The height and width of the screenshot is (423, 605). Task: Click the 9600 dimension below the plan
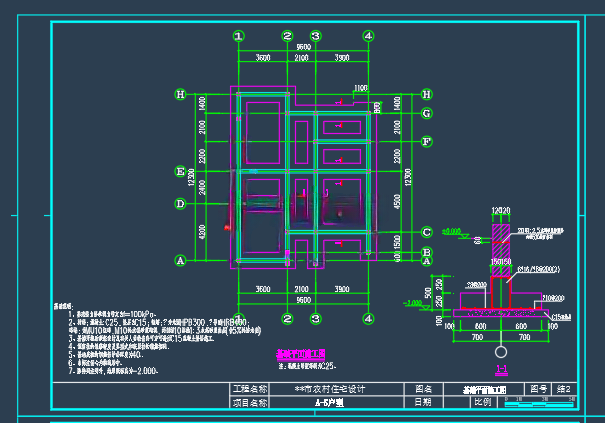(x=304, y=300)
